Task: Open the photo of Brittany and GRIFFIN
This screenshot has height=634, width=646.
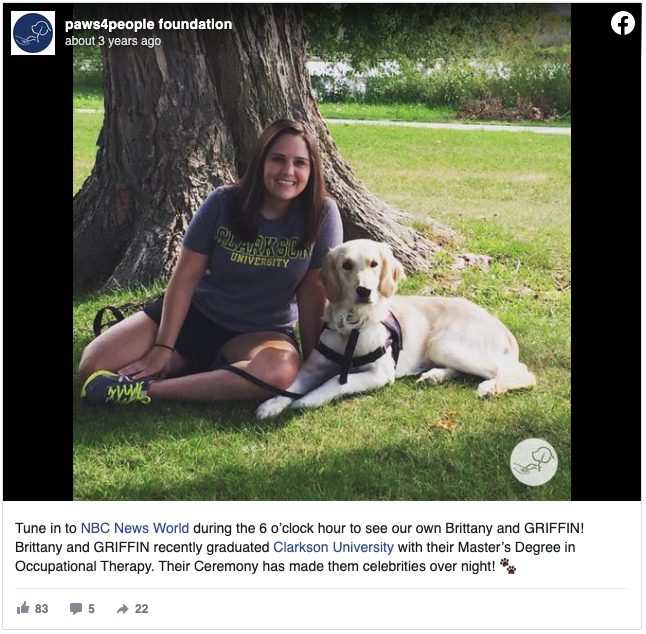Action: [x=323, y=253]
